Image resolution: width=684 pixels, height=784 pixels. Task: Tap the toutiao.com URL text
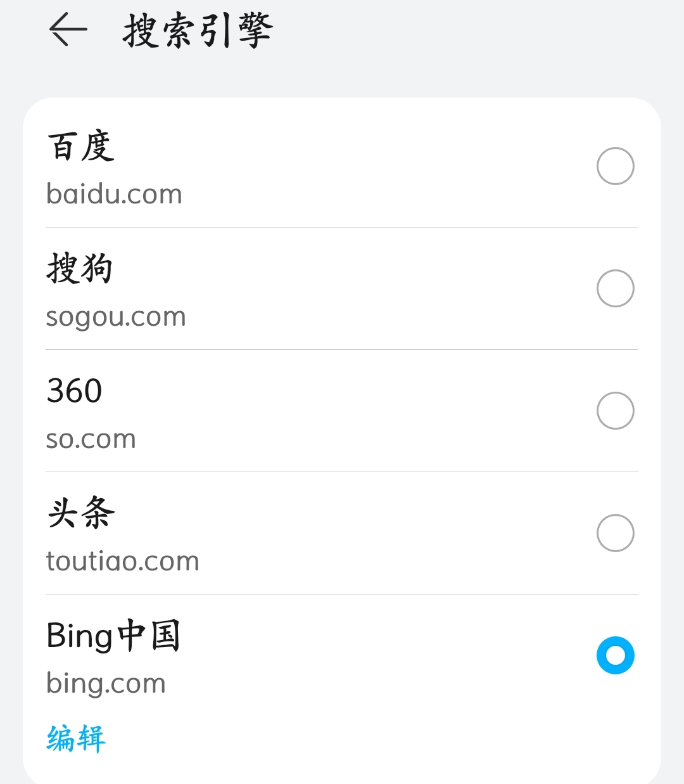[x=123, y=561]
